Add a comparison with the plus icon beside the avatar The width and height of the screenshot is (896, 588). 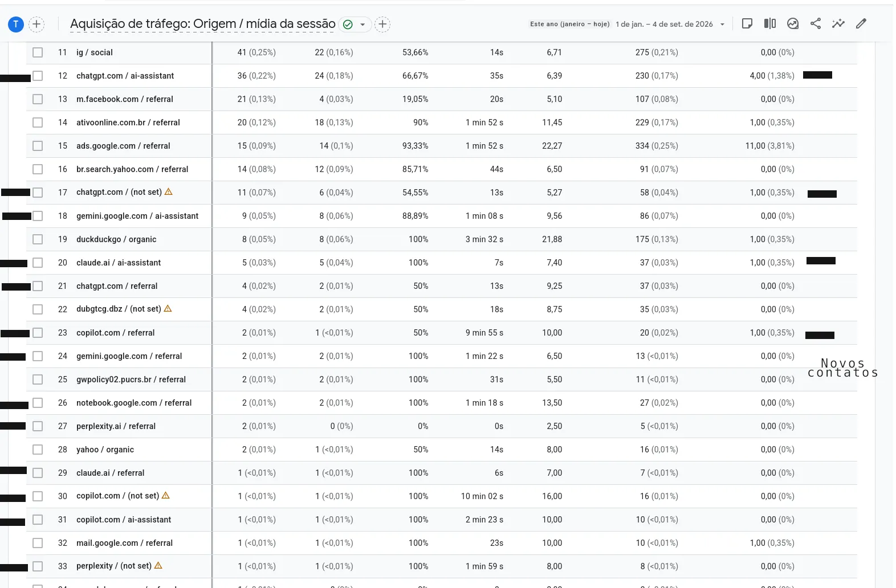click(x=36, y=24)
